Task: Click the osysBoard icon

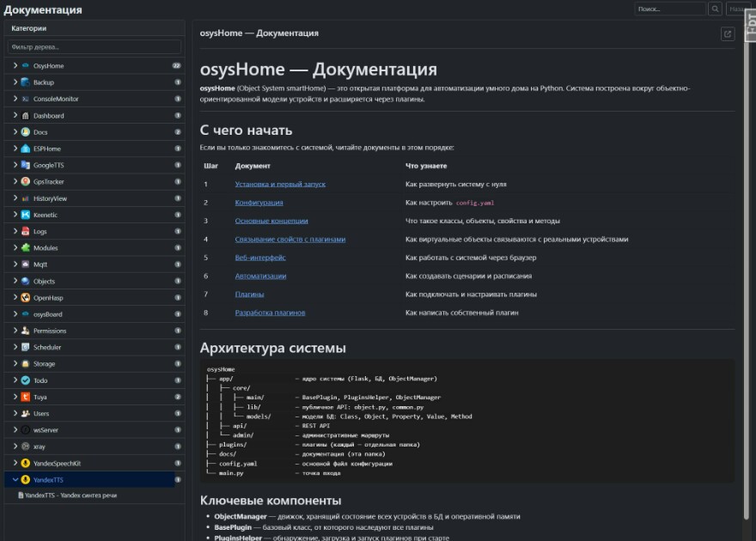Action: (26, 314)
